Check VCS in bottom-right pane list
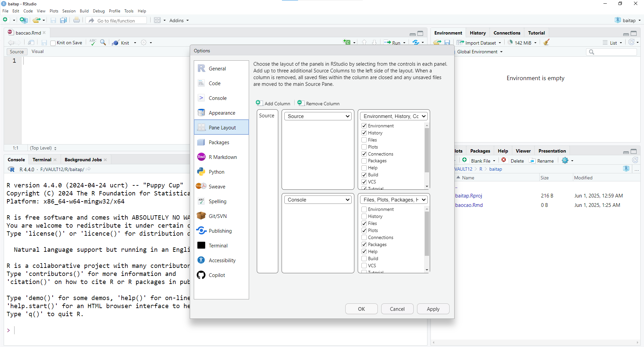The width and height of the screenshot is (644, 347). pyautogui.click(x=364, y=266)
